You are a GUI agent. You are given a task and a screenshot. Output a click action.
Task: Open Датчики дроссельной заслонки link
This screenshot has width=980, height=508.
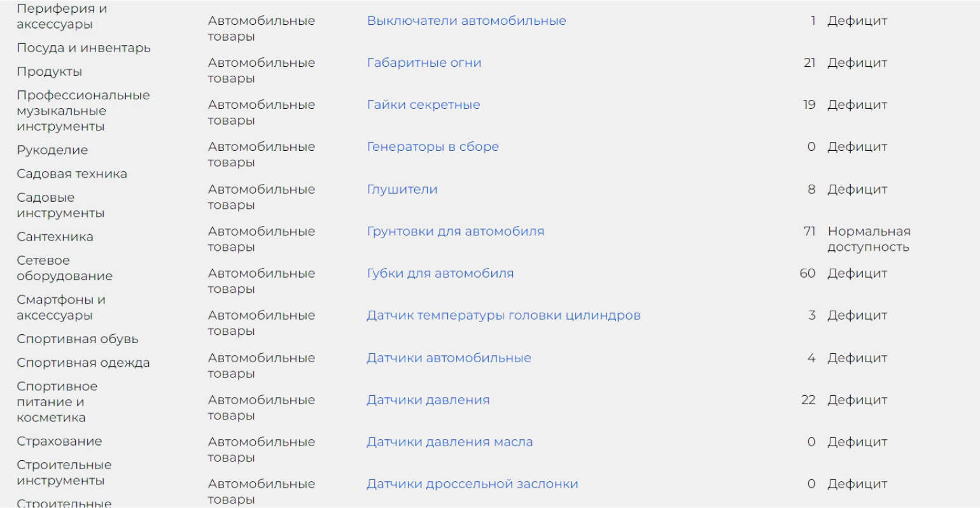472,484
